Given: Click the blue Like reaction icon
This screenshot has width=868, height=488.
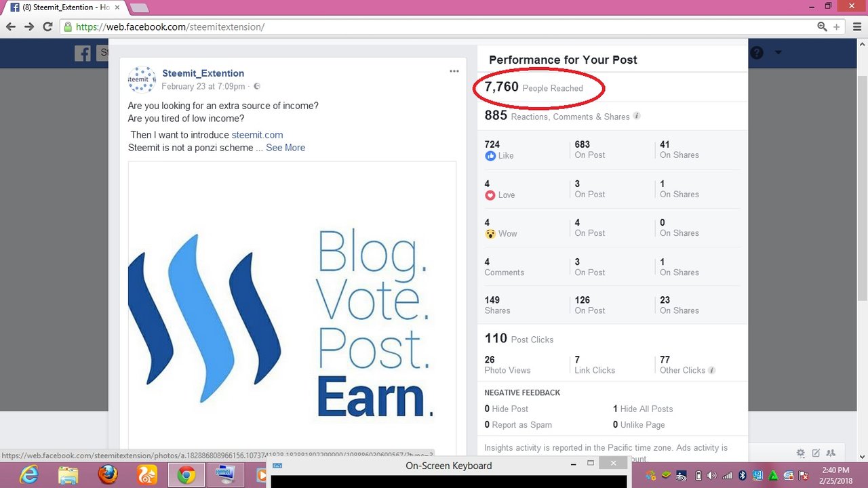Looking at the screenshot, I should coord(490,156).
